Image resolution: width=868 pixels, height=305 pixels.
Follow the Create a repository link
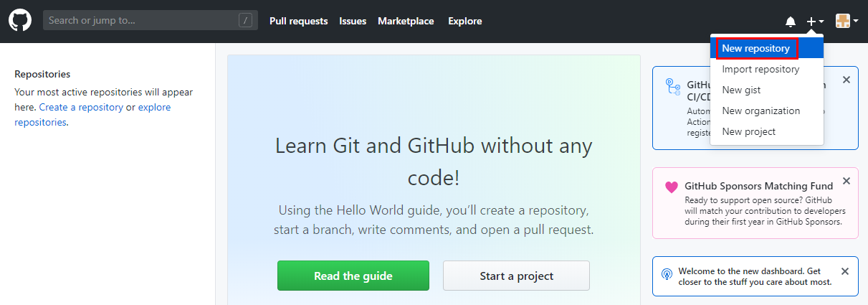81,107
